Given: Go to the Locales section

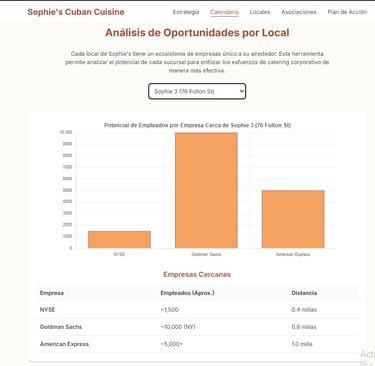Looking at the screenshot, I should (260, 12).
